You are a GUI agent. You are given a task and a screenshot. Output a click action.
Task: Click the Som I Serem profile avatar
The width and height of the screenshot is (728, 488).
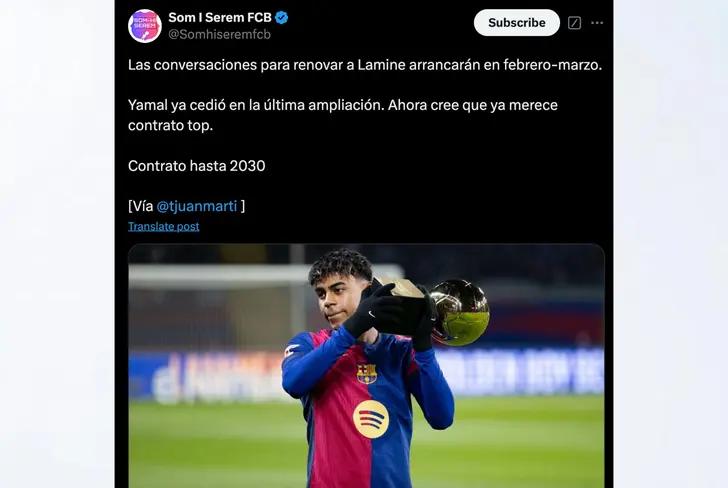coord(145,25)
